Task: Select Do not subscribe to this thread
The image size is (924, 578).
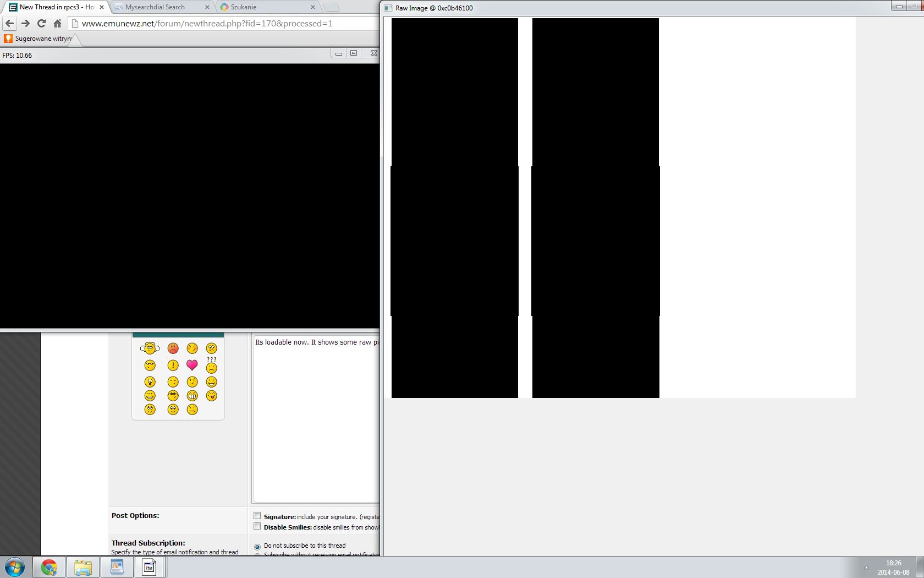Action: pos(257,547)
